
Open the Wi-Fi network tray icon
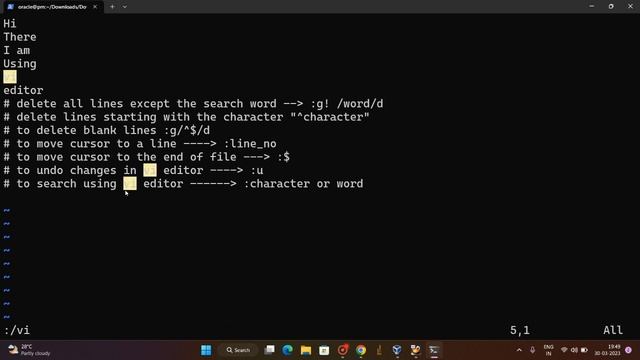(564, 350)
